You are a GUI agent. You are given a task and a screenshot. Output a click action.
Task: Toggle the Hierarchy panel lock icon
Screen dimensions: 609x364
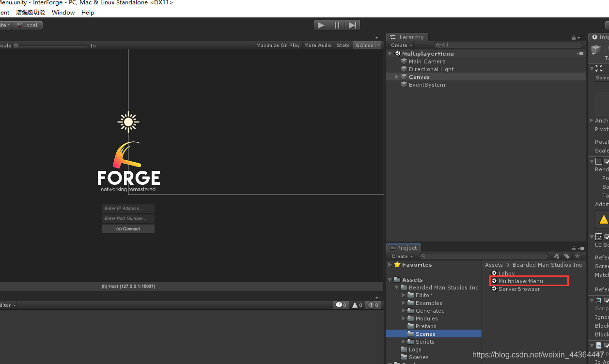[x=574, y=38]
